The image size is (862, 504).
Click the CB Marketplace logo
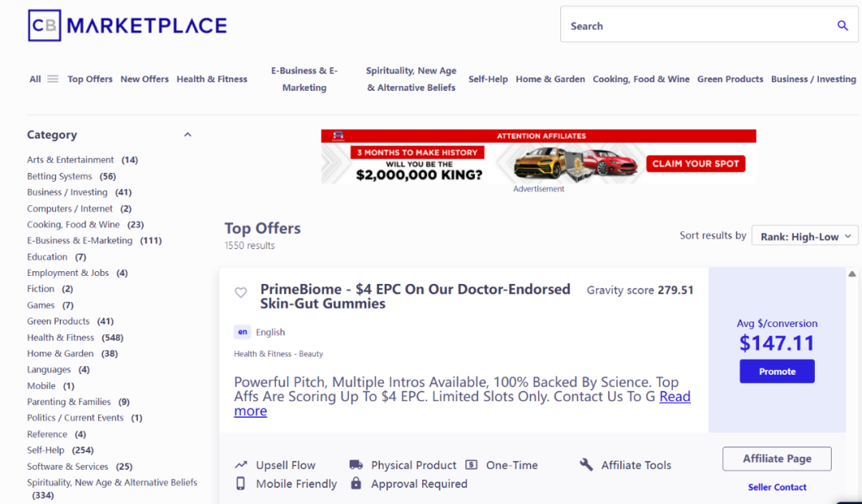128,26
